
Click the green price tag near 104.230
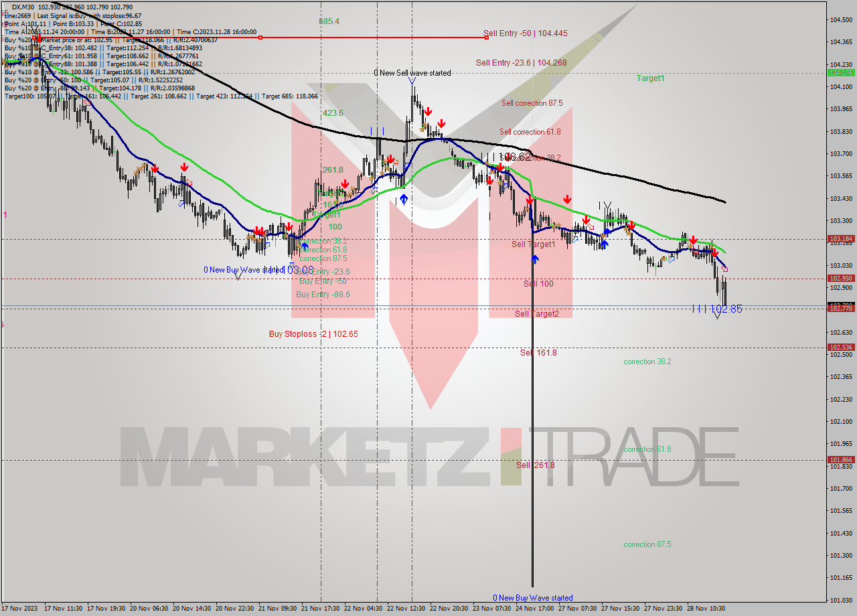841,72
